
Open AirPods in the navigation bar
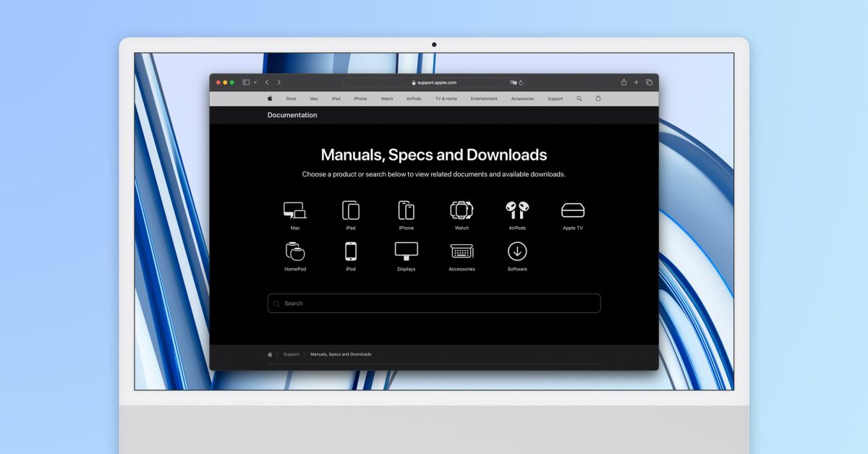414,98
